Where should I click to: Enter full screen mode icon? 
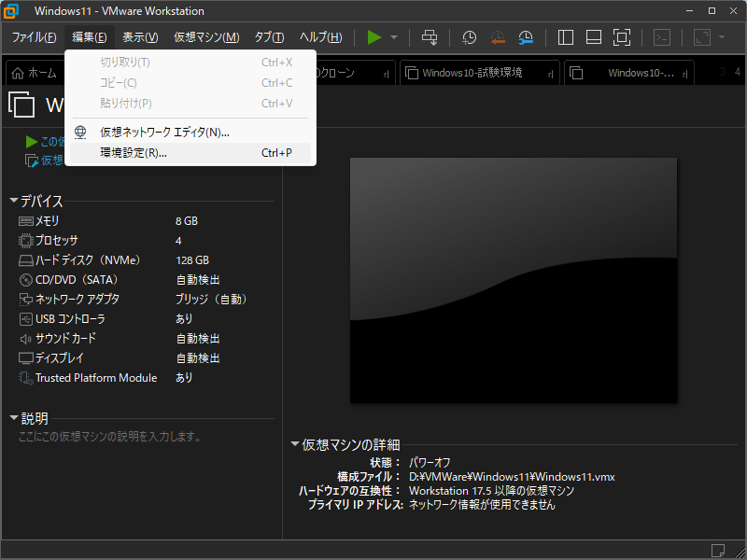tap(622, 37)
